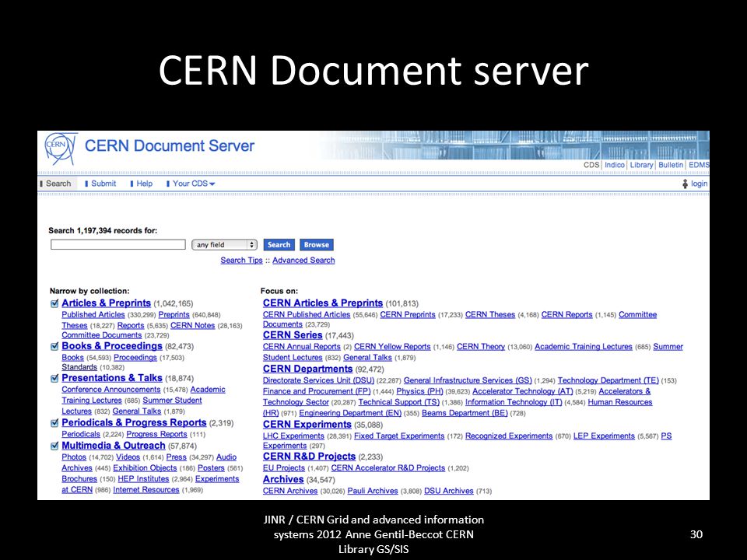The height and width of the screenshot is (560, 747).
Task: Open Bulletin in top bar
Action: [671, 165]
